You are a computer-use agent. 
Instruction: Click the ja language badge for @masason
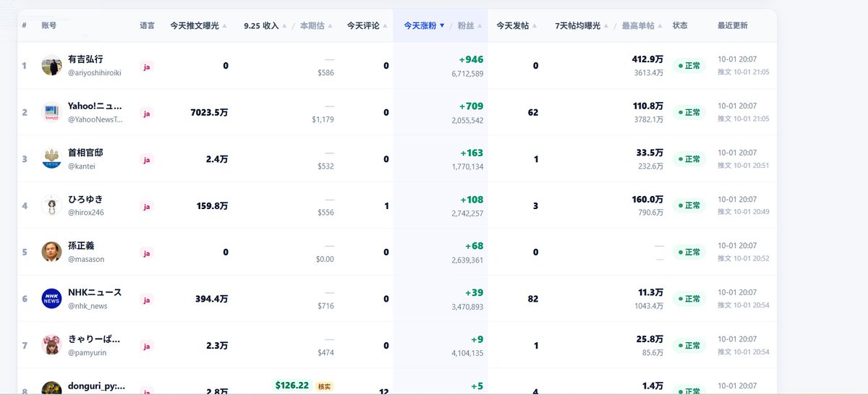[x=147, y=253]
